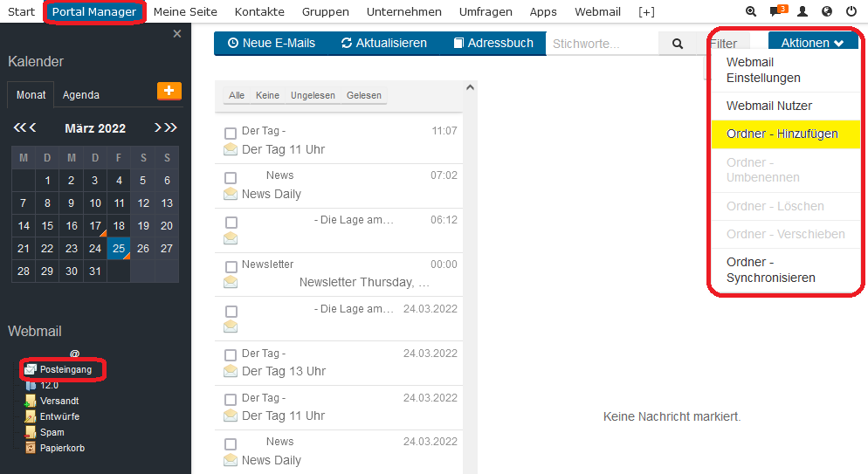The height and width of the screenshot is (474, 868).
Task: Open the search magnifier in top bar
Action: (x=751, y=11)
